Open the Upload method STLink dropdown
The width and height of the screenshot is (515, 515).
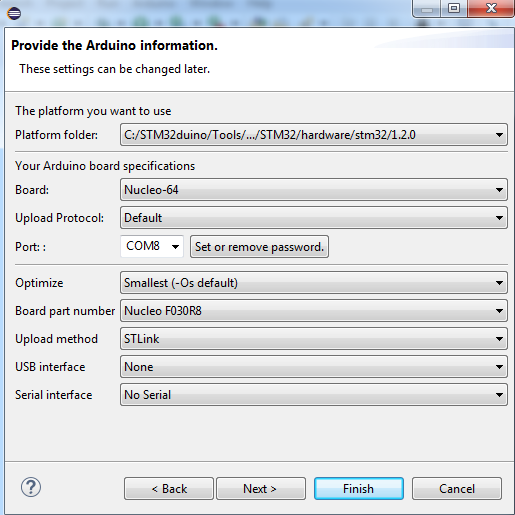click(x=314, y=339)
